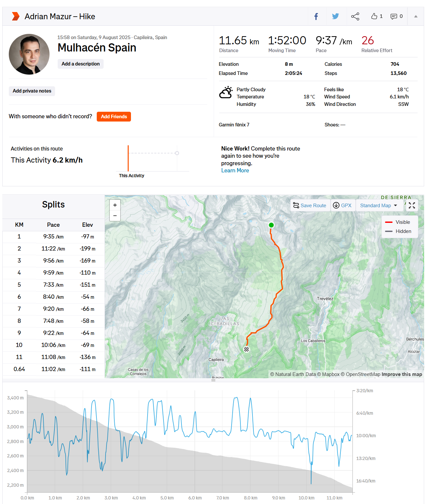
Task: Zoom in on the map
Action: [x=115, y=205]
